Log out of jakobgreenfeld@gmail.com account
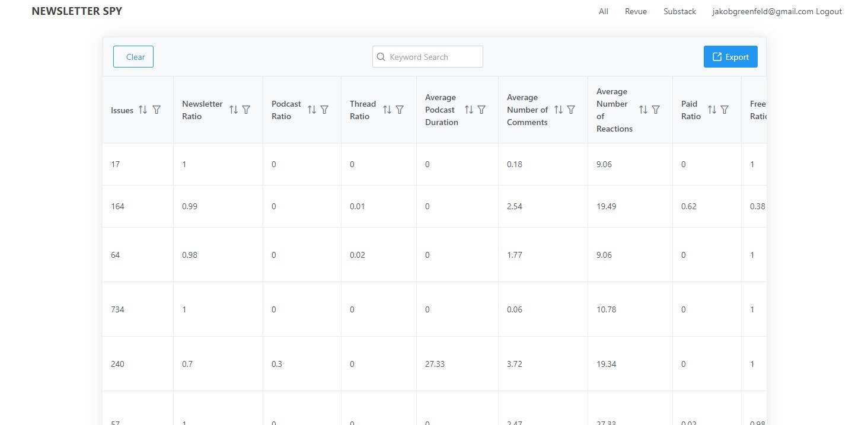 (829, 11)
